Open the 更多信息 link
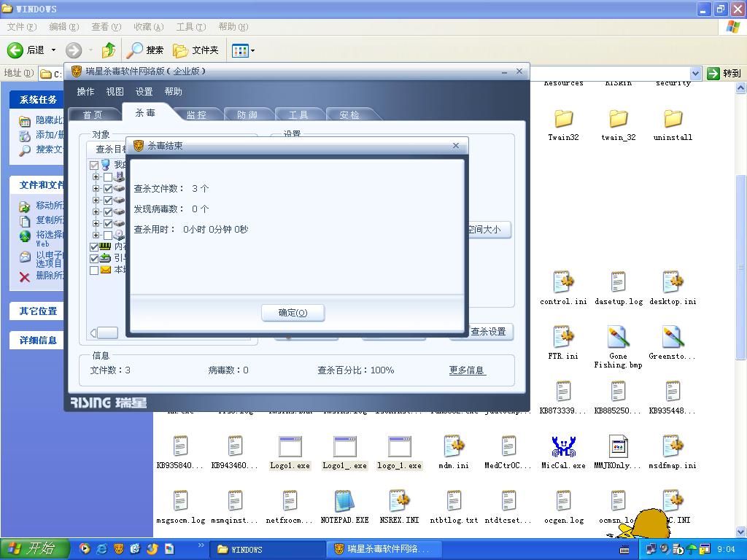Viewport: 747px width, 560px height. tap(467, 370)
